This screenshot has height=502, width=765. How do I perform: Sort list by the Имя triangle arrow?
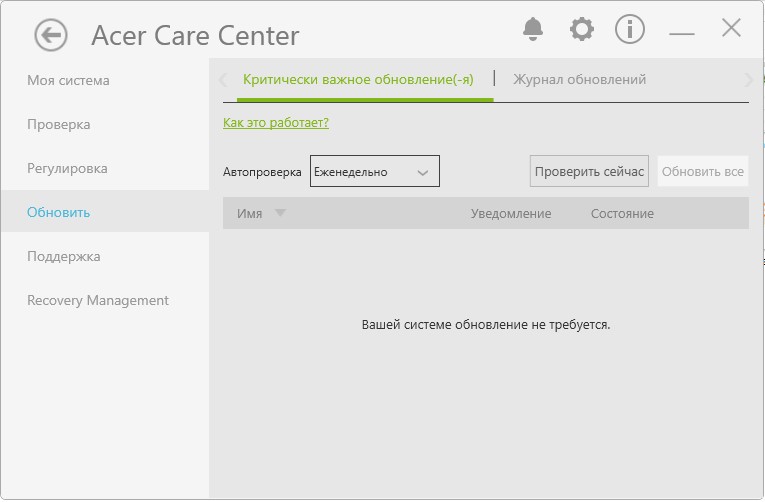pos(280,213)
